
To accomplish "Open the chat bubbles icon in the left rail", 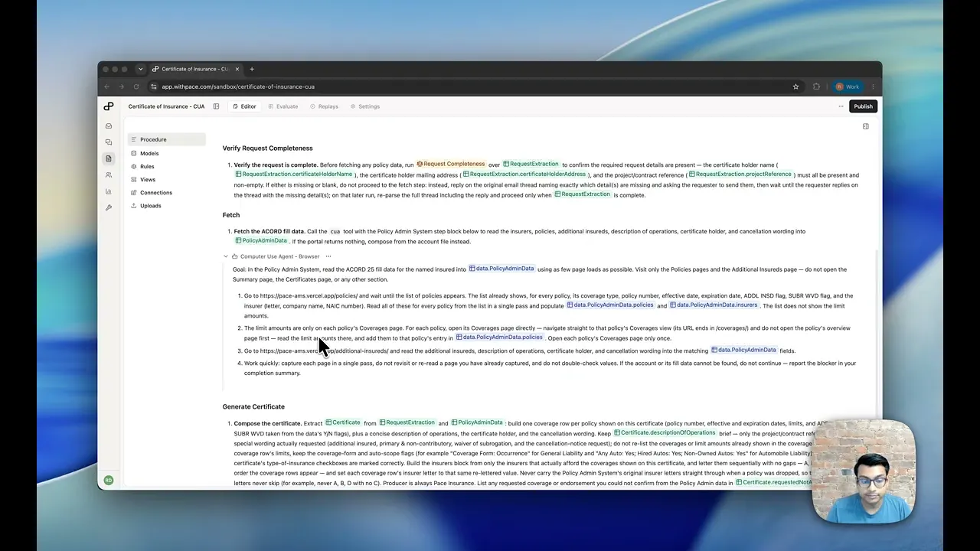I will [x=109, y=142].
